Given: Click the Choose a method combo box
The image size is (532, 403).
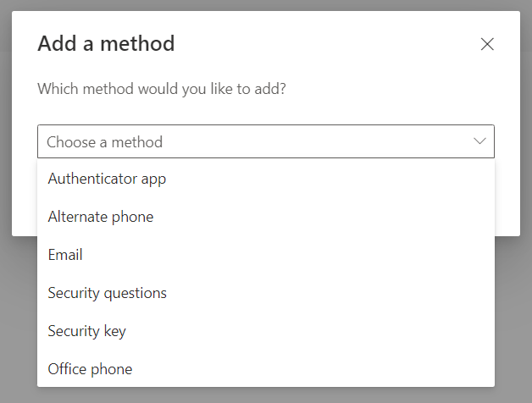Looking at the screenshot, I should [x=265, y=141].
